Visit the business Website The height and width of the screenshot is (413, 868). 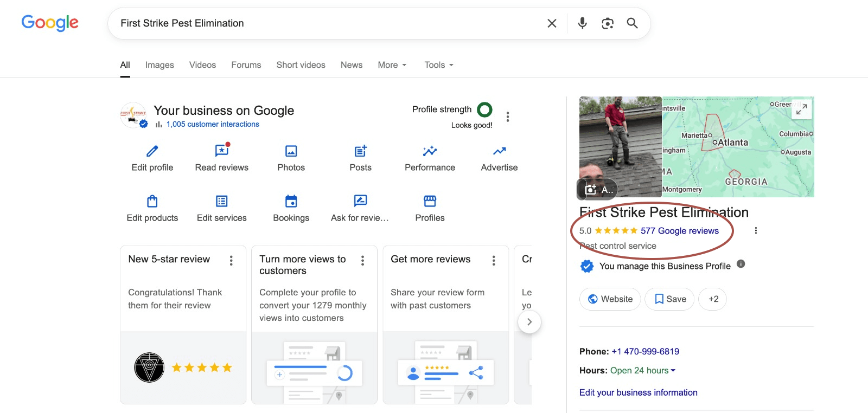click(x=610, y=299)
